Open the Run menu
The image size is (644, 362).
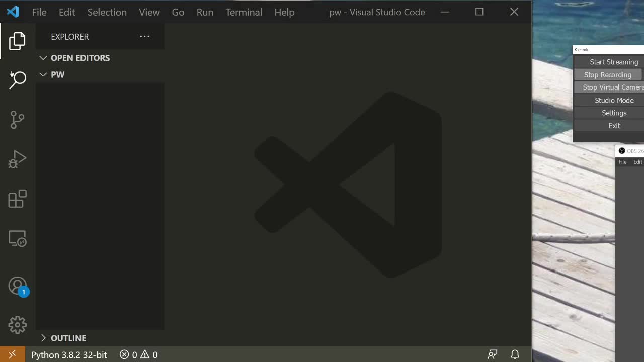pyautogui.click(x=205, y=12)
